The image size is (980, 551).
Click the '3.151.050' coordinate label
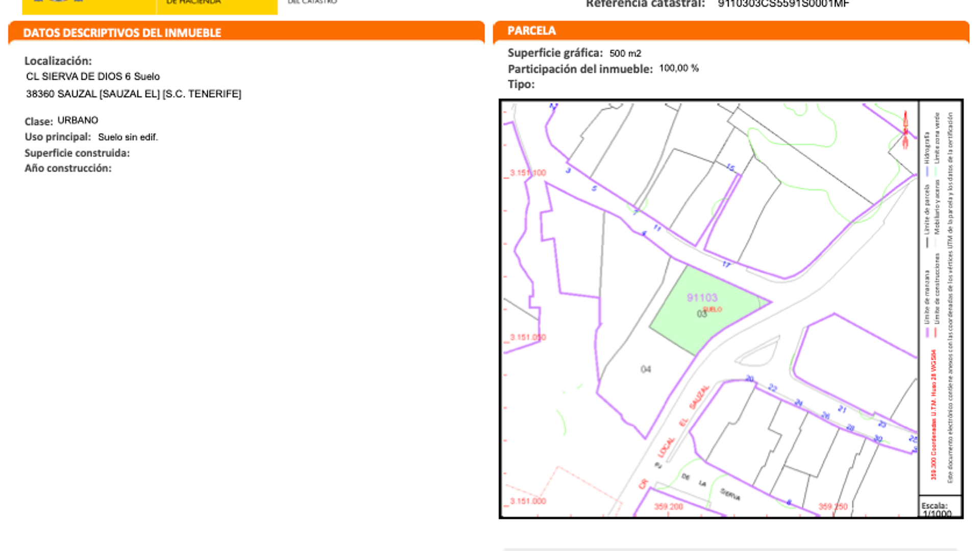point(528,338)
